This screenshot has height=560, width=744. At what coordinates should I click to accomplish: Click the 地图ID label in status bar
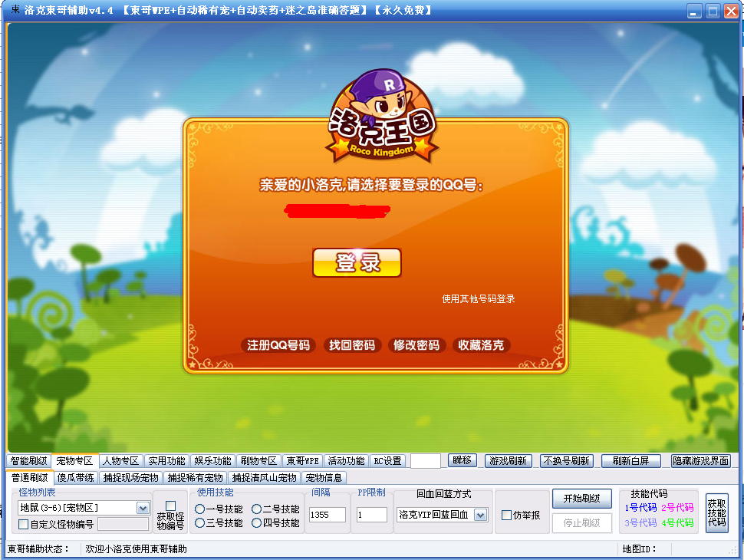639,549
